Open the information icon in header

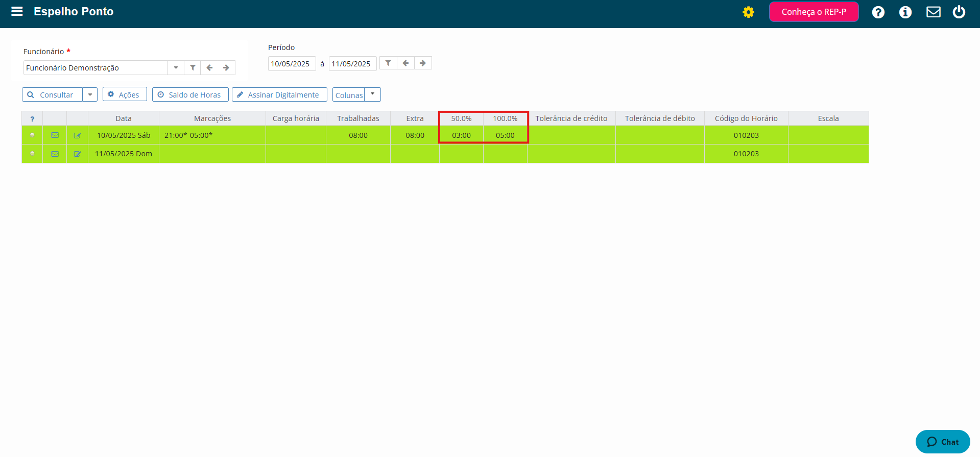click(905, 12)
